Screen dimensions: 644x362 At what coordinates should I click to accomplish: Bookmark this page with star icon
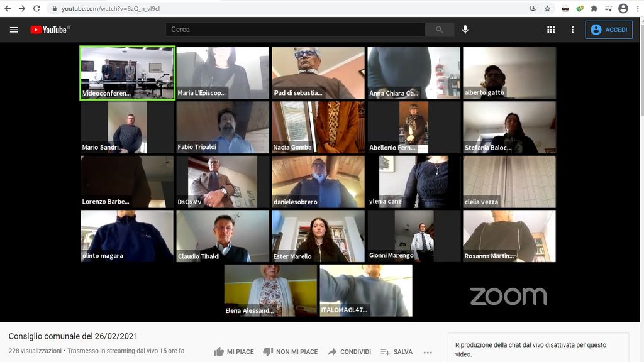(x=547, y=8)
